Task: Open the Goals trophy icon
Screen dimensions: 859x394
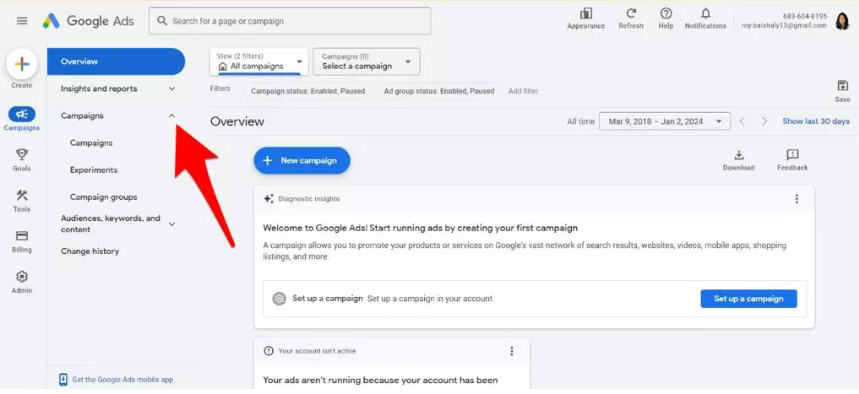Action: pyautogui.click(x=22, y=155)
